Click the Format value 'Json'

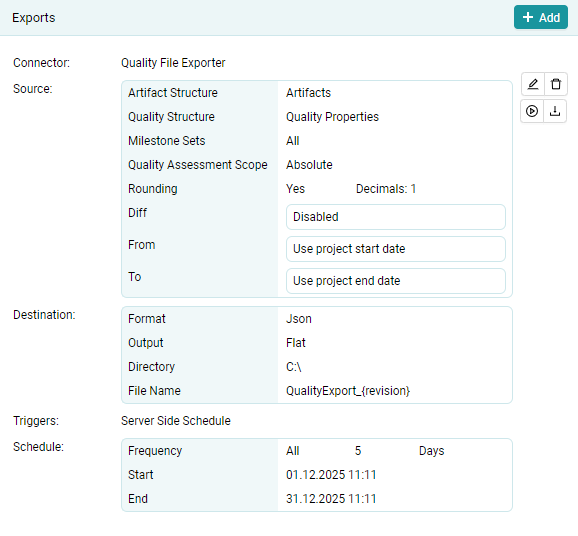point(299,319)
